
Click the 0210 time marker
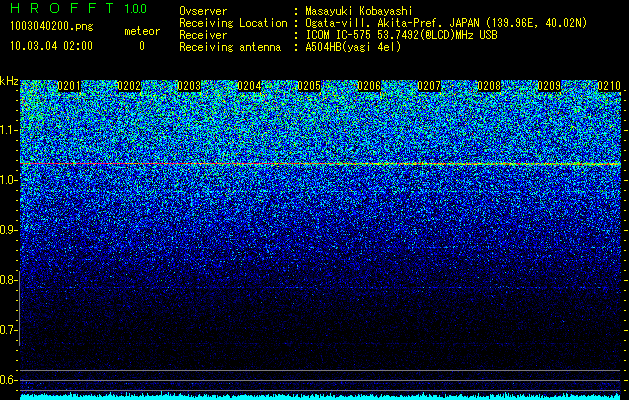click(609, 86)
